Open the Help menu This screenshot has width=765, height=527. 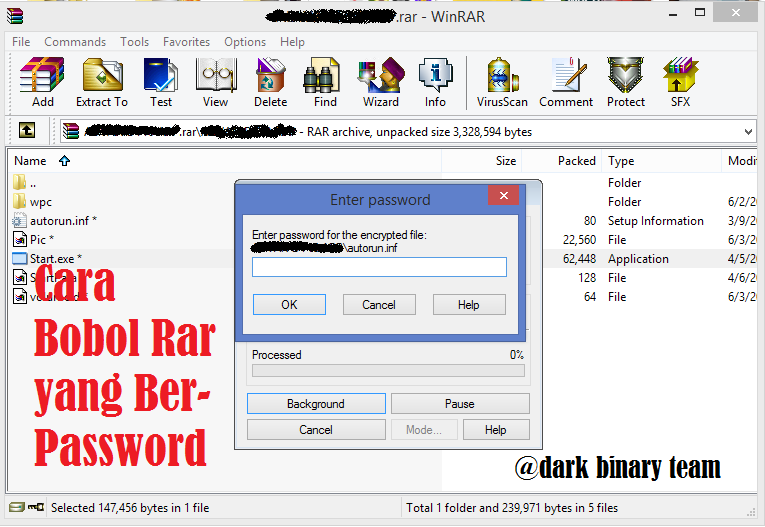[292, 42]
